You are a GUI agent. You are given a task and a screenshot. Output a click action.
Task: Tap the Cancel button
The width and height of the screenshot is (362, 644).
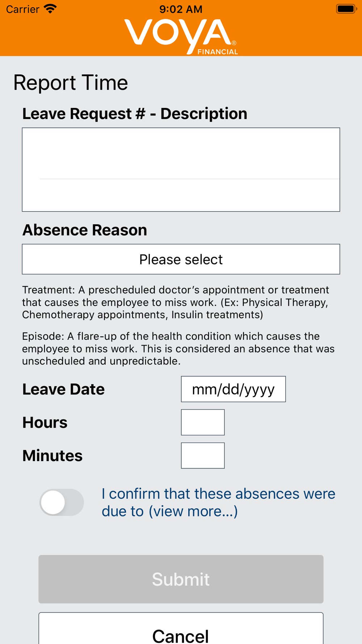[181, 629]
